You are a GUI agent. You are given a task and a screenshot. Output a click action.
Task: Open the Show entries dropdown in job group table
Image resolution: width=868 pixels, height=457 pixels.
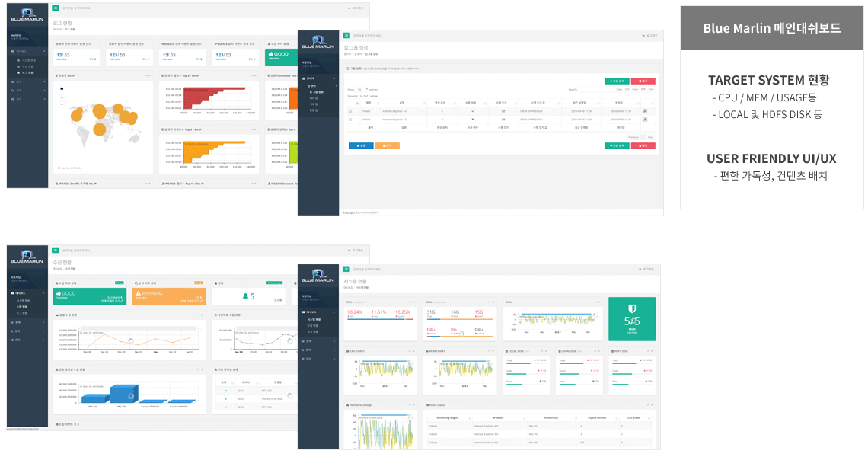362,89
